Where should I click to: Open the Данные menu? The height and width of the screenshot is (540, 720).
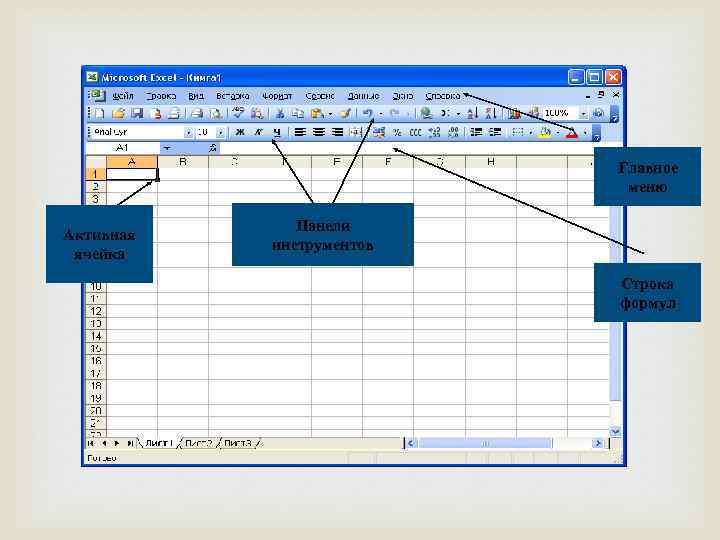pos(363,96)
